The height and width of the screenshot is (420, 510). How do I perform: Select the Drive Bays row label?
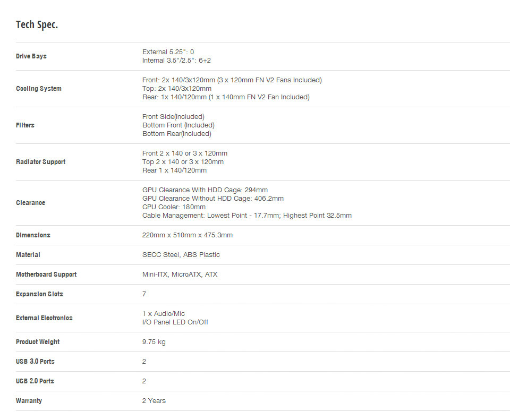click(31, 56)
